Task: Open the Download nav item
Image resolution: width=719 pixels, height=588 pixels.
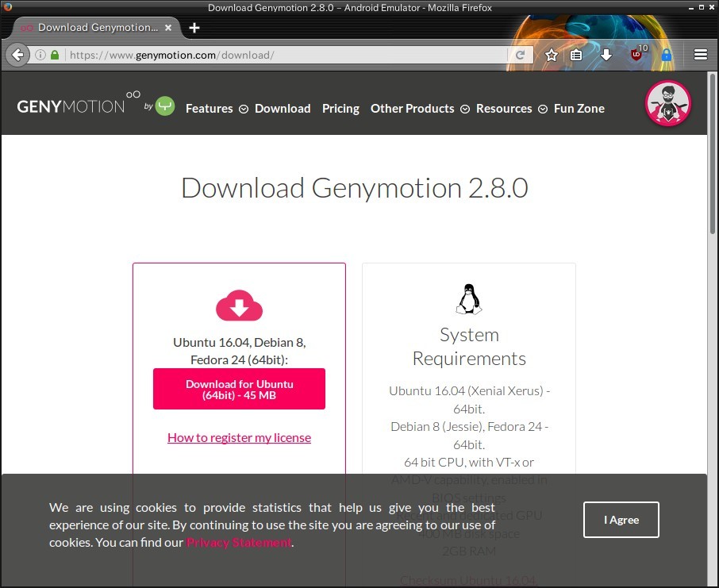Action: point(283,109)
